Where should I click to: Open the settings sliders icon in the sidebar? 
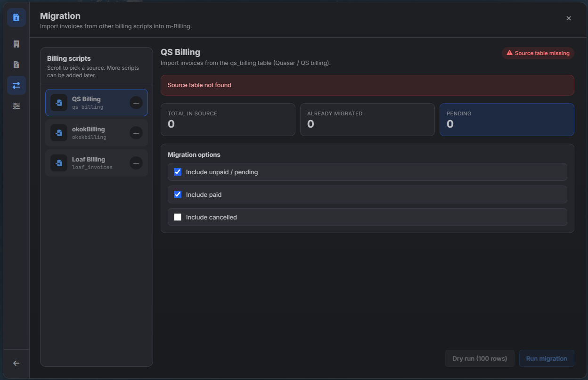coord(16,106)
